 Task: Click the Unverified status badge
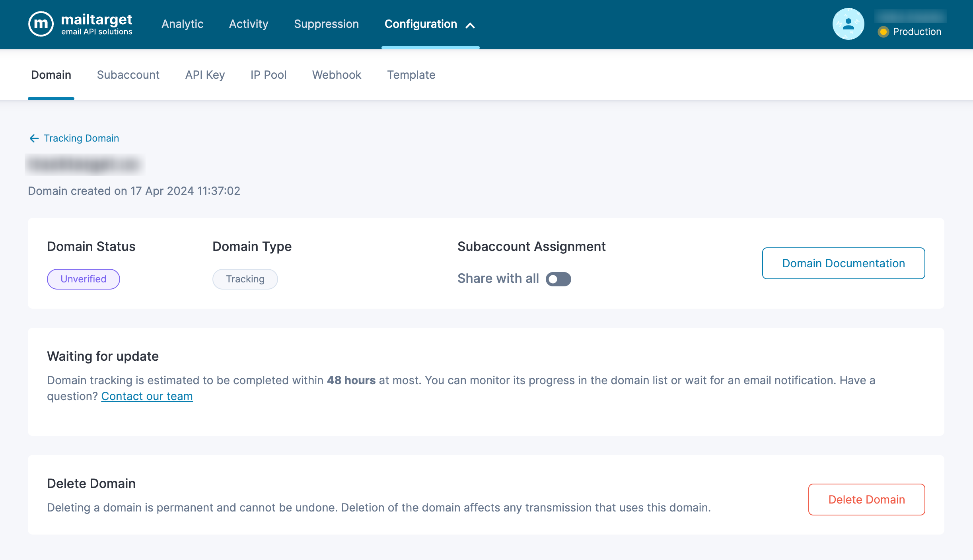click(83, 279)
